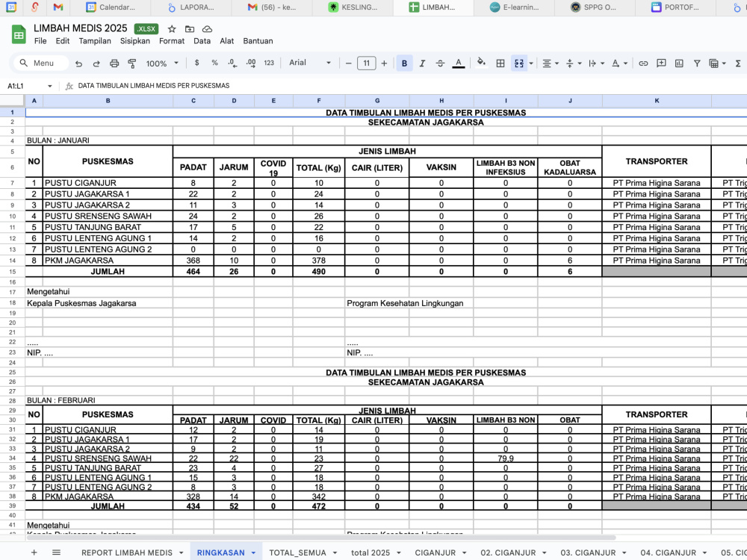Open more number formats 123

(269, 63)
